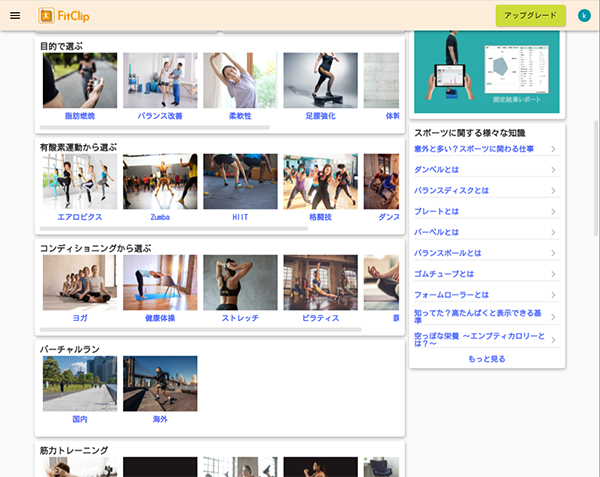Expand the フォームローラーとは chevron arrow
Image resolution: width=600 pixels, height=477 pixels.
pos(553,295)
